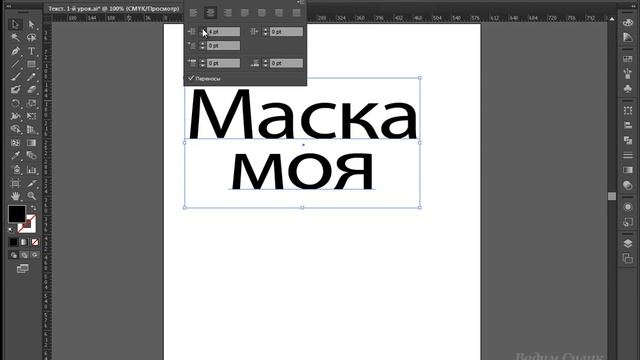Justify with last line aligned left
This screenshot has width=640, height=360.
tap(245, 13)
